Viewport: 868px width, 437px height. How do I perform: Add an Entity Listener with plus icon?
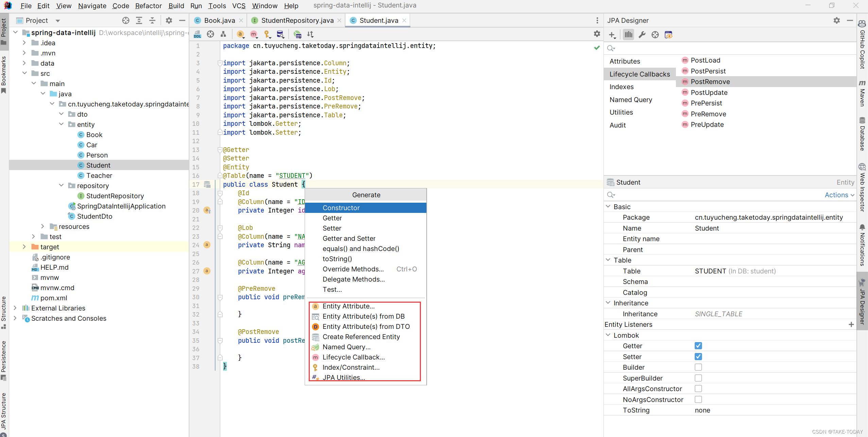[x=851, y=324]
